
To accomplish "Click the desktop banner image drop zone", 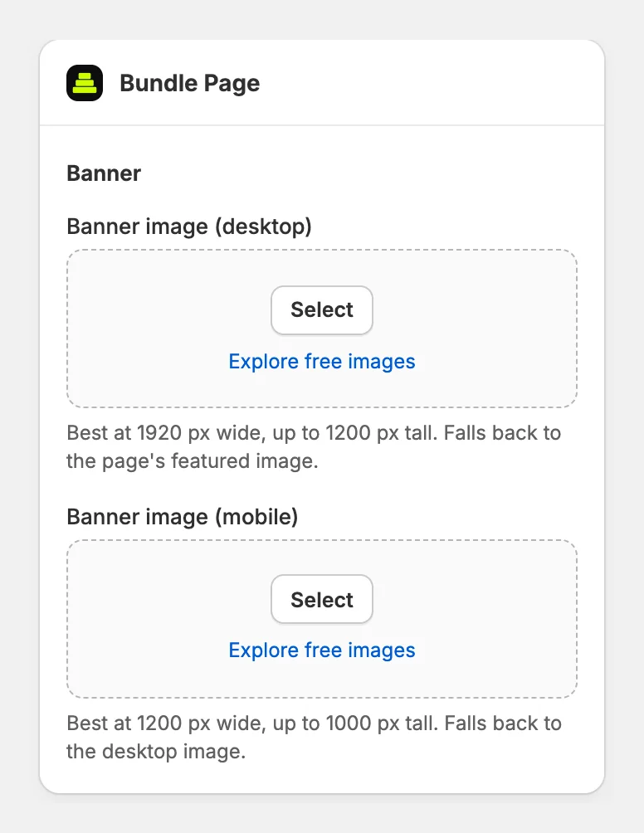I will [x=322, y=329].
